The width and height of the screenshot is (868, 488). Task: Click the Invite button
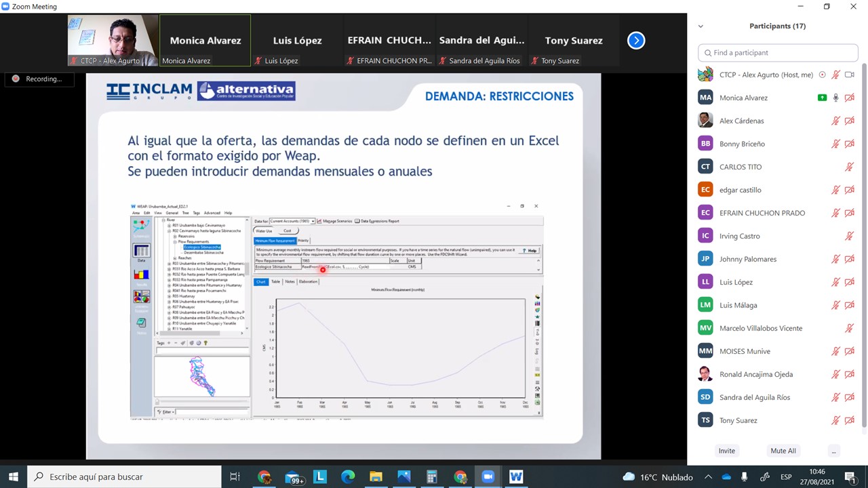tap(726, 451)
